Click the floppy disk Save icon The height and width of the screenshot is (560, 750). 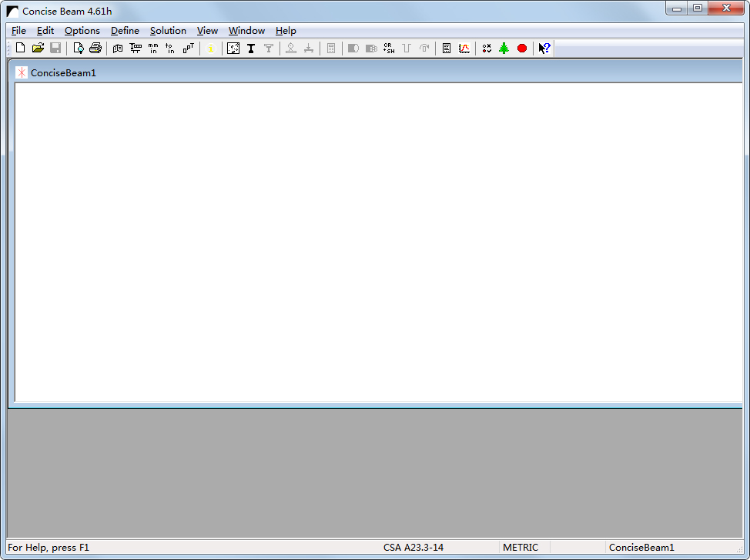pyautogui.click(x=55, y=48)
